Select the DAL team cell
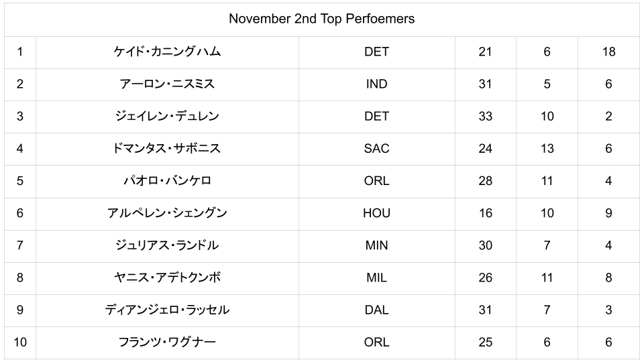 click(x=376, y=310)
